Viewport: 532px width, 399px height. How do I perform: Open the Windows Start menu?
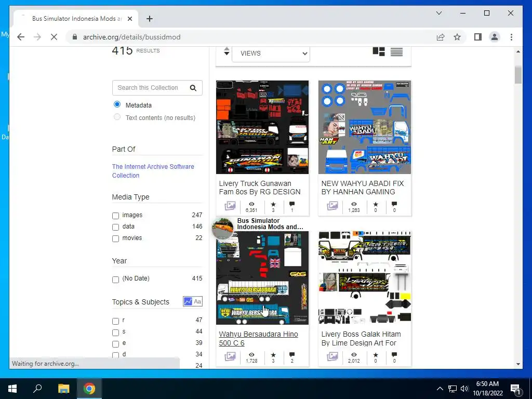tap(12, 389)
